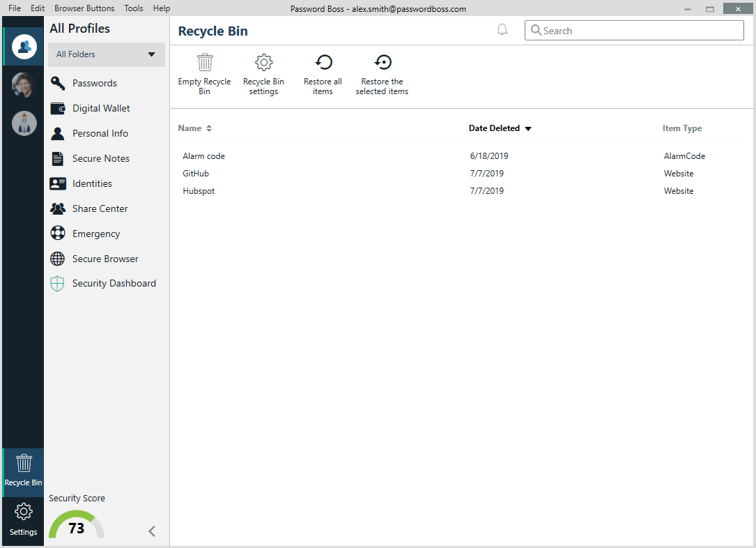The height and width of the screenshot is (548, 756).
Task: Click the Empty Recycle Bin trash icon
Action: [204, 62]
